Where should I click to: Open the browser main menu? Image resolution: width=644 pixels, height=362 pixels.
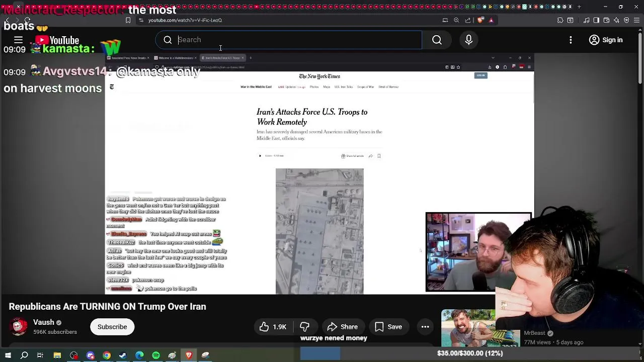(x=636, y=20)
